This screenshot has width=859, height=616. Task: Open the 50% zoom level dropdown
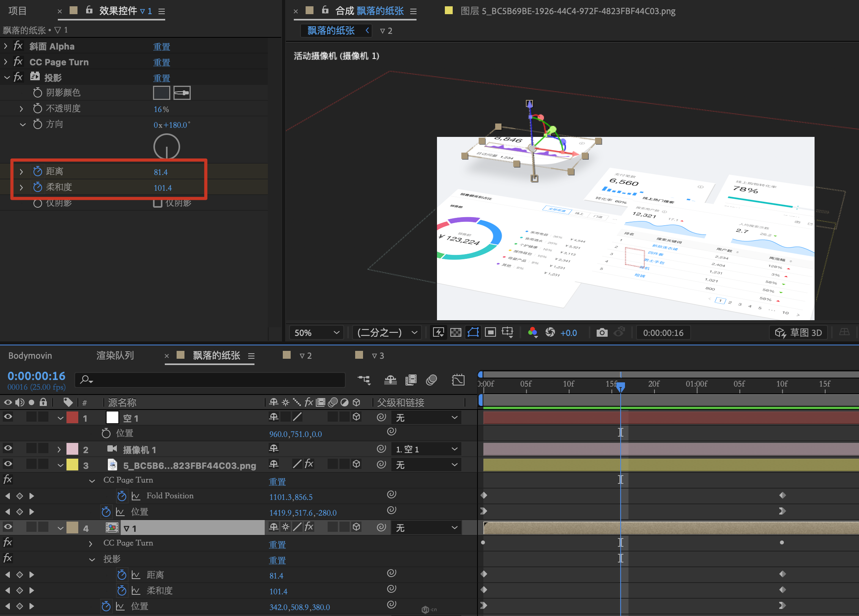(316, 333)
